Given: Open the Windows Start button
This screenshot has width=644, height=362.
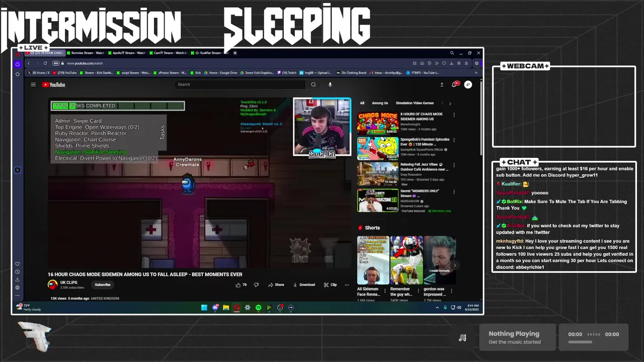Looking at the screenshot, I should coord(204,307).
